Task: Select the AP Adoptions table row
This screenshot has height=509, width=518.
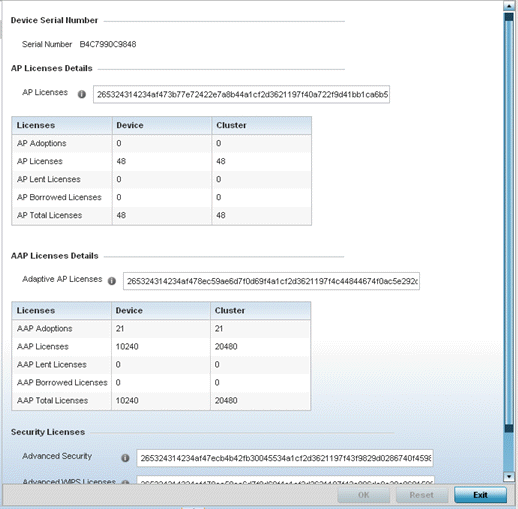Action: [x=162, y=143]
